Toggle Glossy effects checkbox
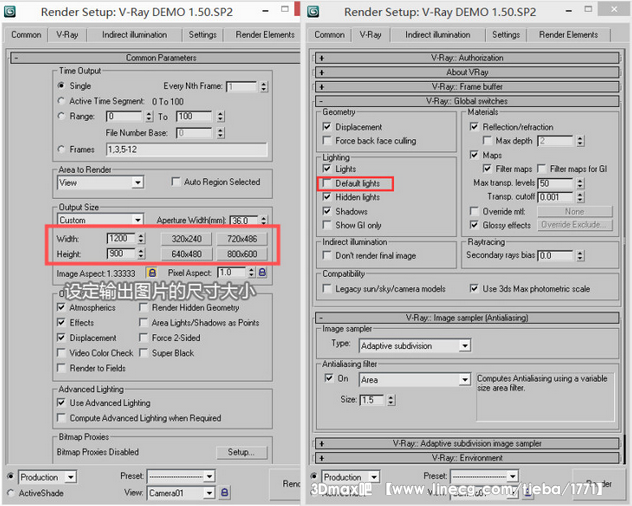Viewport: 632px width, 506px height. [x=474, y=225]
